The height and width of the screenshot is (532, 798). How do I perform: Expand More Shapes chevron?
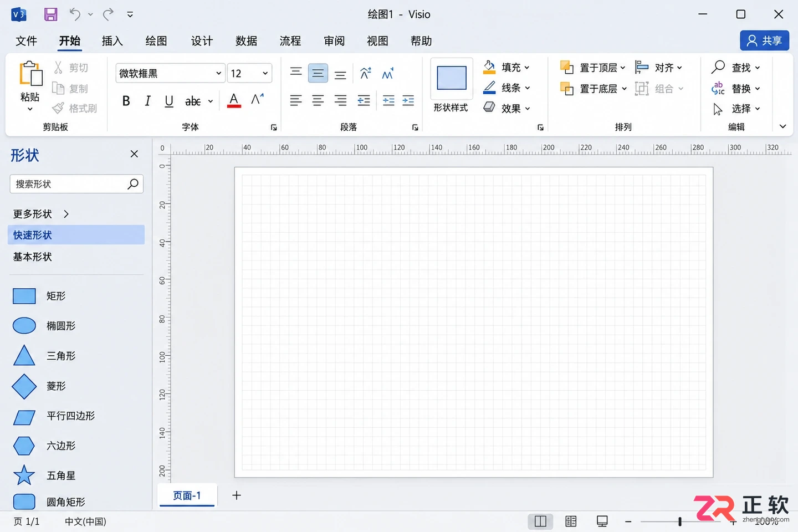point(66,214)
